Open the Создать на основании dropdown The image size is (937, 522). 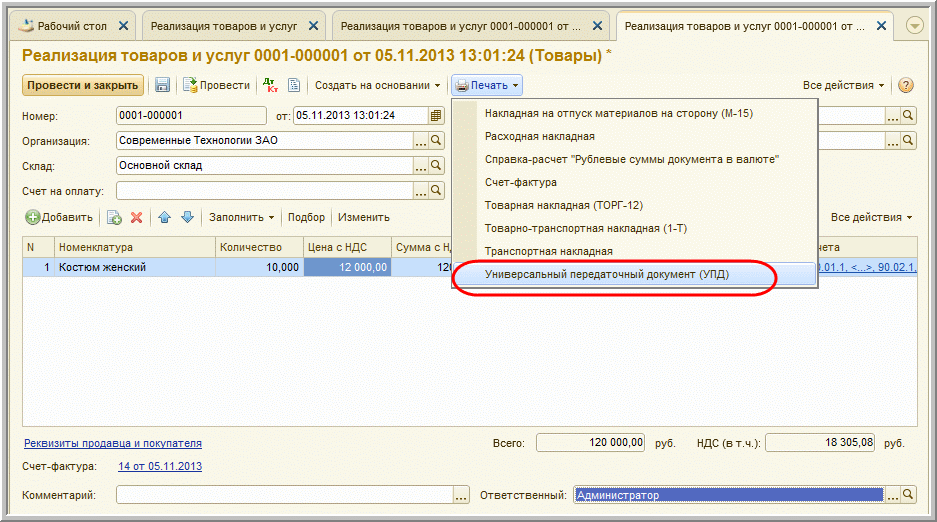click(x=378, y=85)
